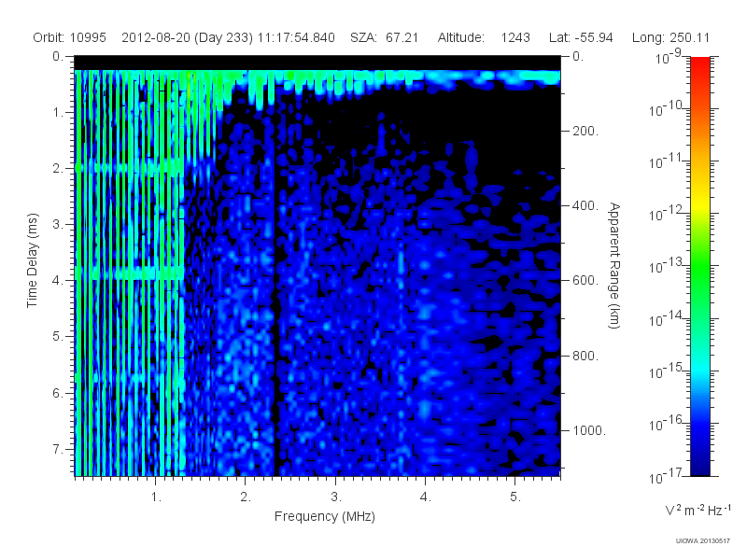This screenshot has height=560, width=747.
Task: Click frequency axis tick label 5.
Action: (515, 497)
